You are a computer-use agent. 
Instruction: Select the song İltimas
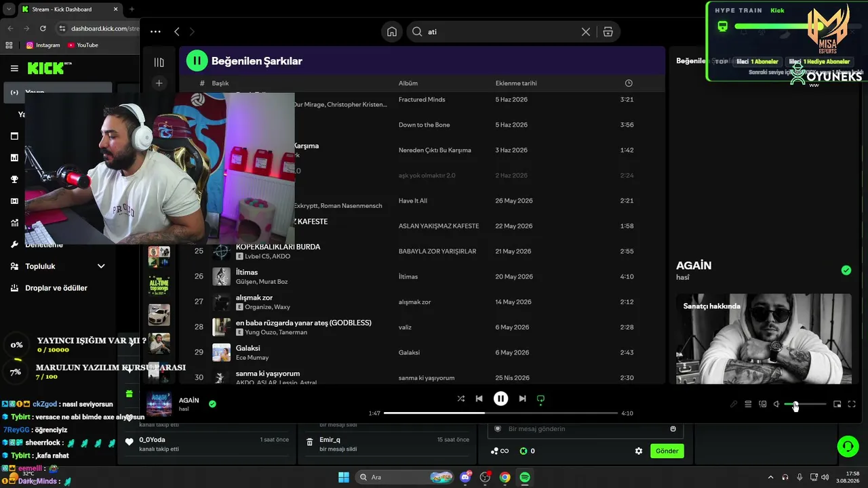[x=247, y=272]
